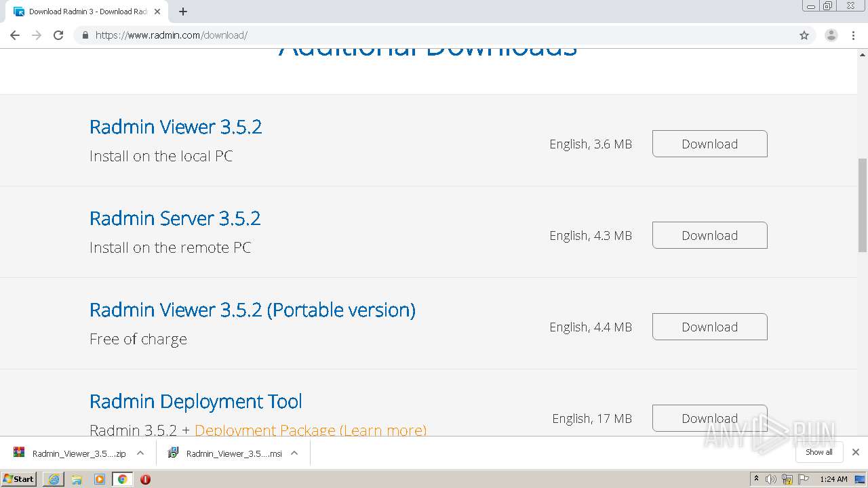Close the Download Radmin 3 tab

(x=157, y=12)
